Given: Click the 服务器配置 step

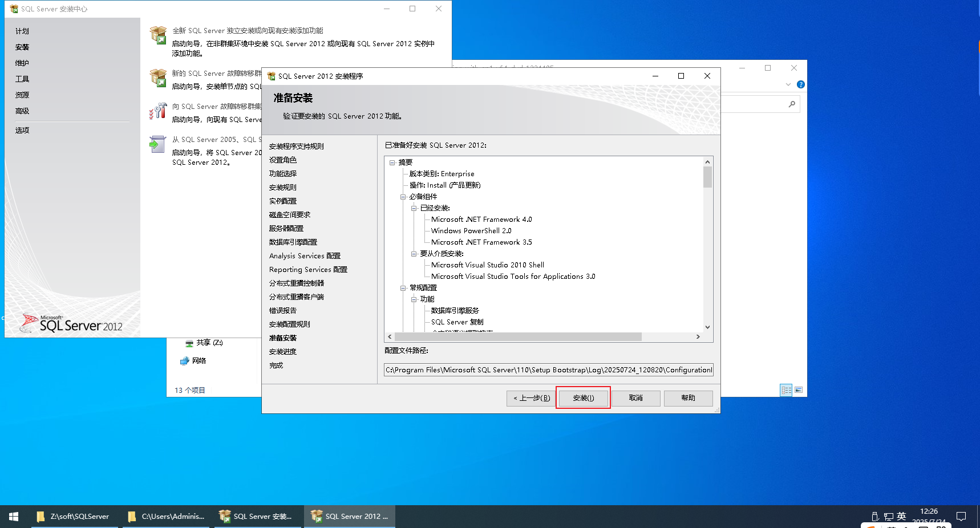Looking at the screenshot, I should tap(286, 229).
